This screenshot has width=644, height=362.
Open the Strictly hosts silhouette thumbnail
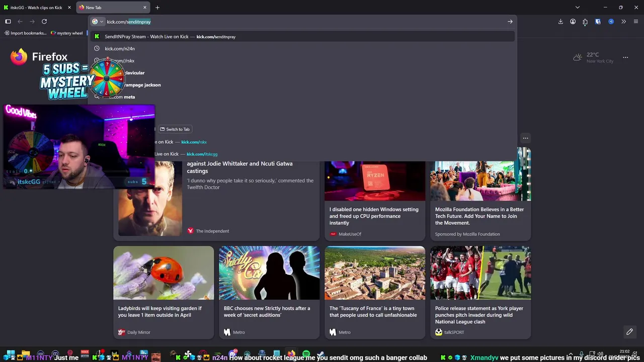click(x=269, y=273)
